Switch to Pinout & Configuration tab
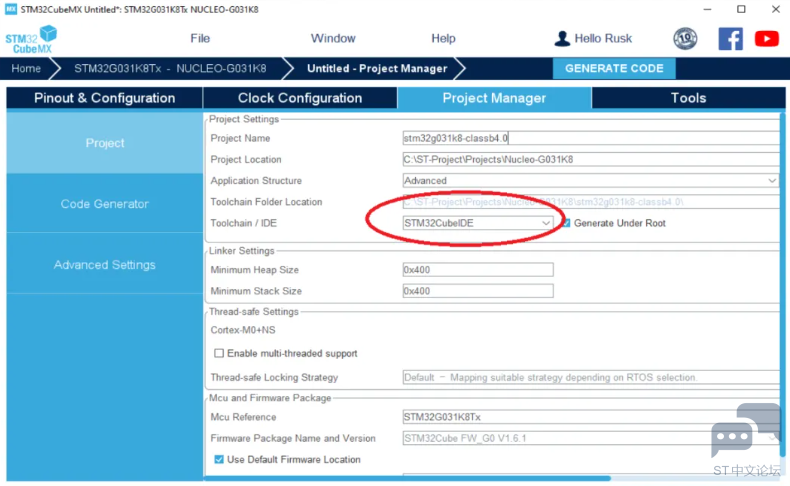790x486 pixels. click(104, 98)
